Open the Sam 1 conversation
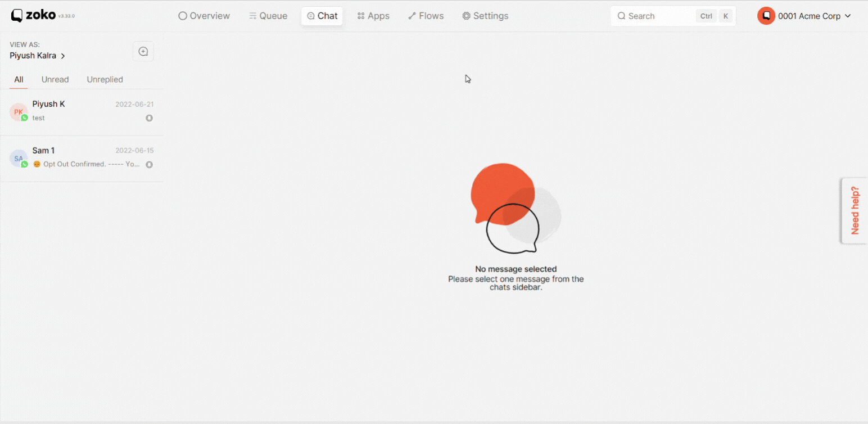Screen dimensions: 868x424 82,159
